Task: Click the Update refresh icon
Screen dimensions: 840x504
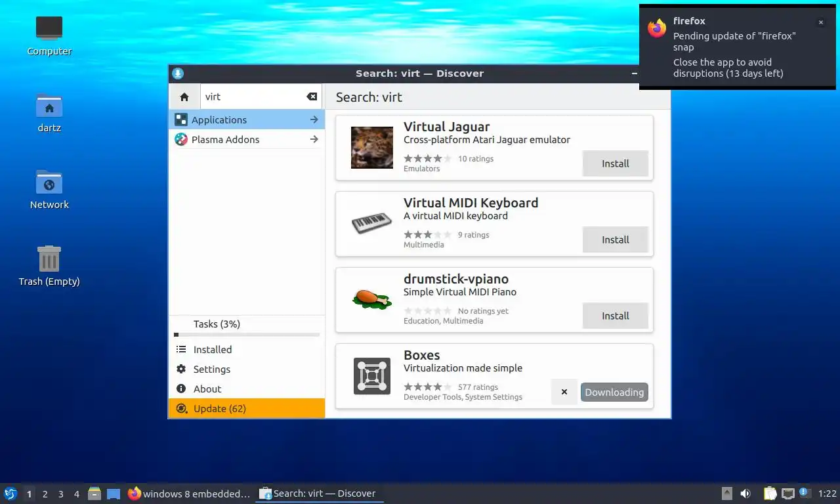Action: tap(182, 408)
